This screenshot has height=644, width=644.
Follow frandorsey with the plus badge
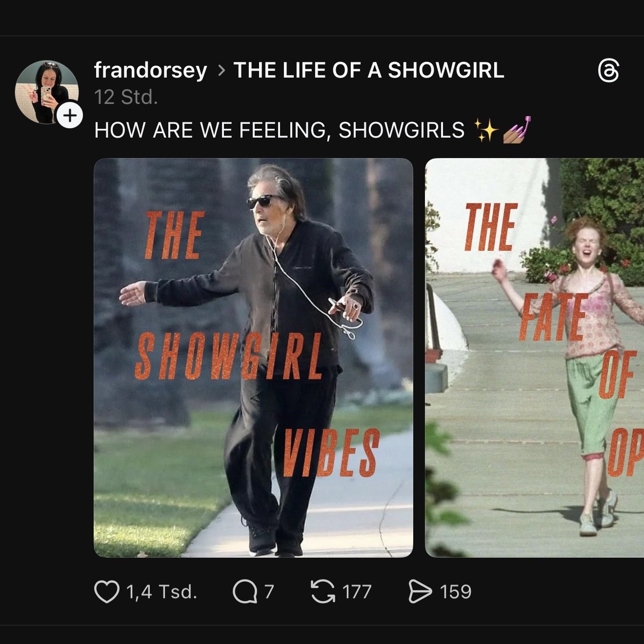pos(70,116)
